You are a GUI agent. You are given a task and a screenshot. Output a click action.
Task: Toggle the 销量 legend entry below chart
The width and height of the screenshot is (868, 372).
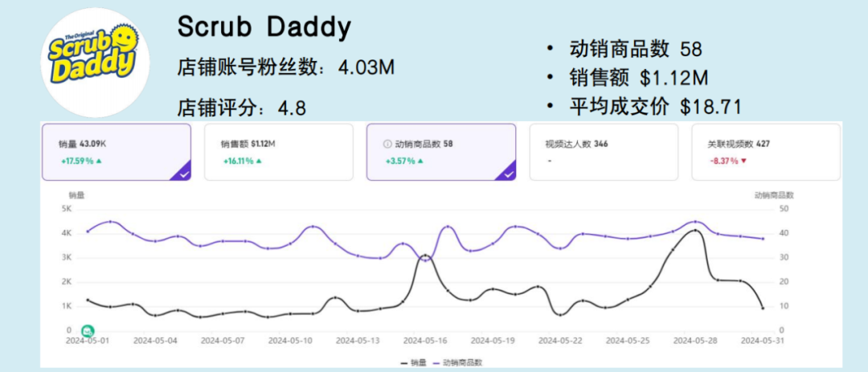413,362
